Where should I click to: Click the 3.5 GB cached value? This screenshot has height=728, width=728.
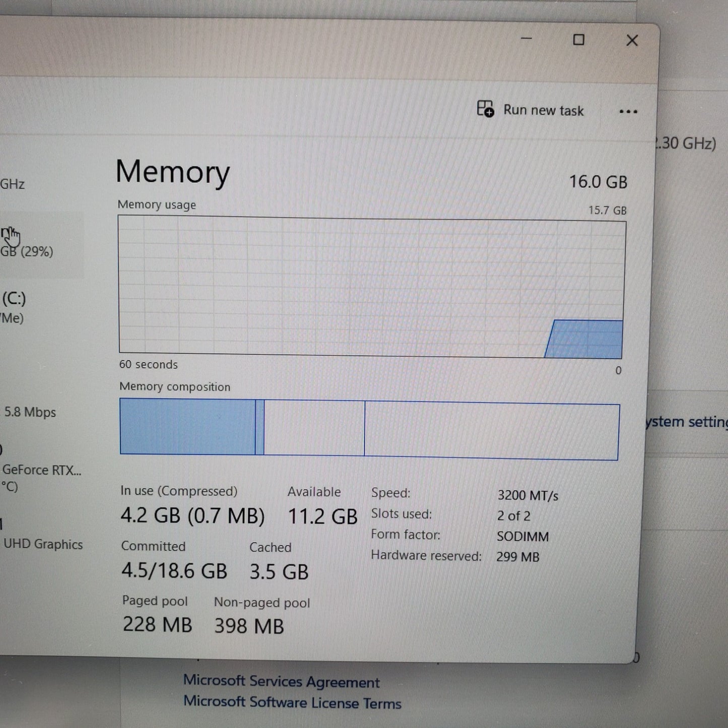point(279,572)
